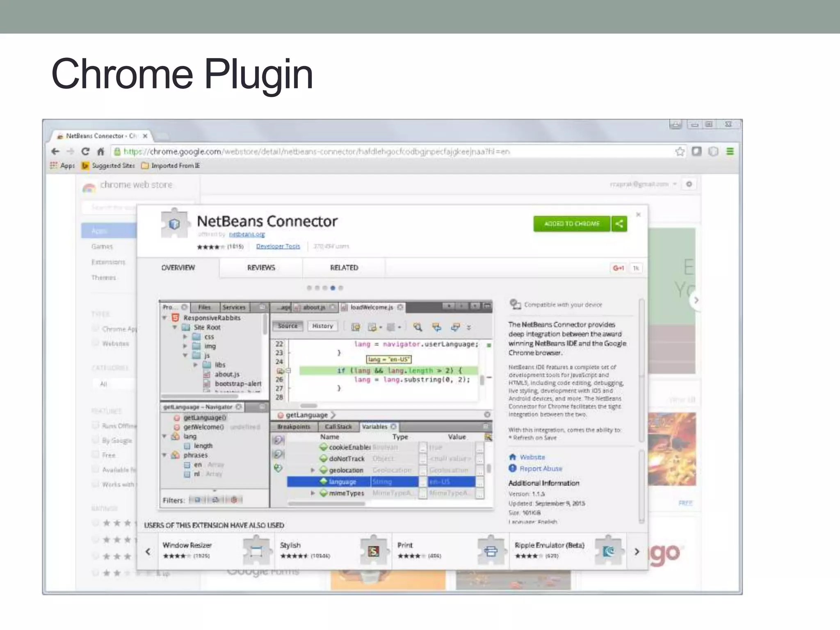Switch to the Reviews tab
The width and height of the screenshot is (840, 630).
point(261,267)
